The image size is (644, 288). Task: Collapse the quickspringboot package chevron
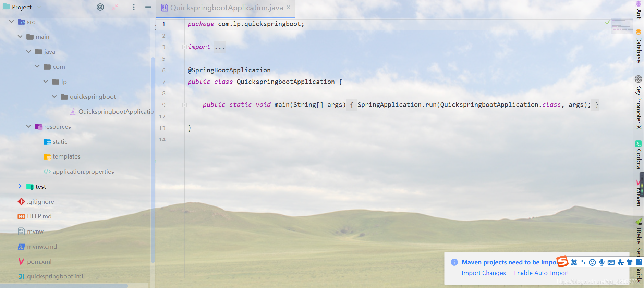(x=54, y=97)
